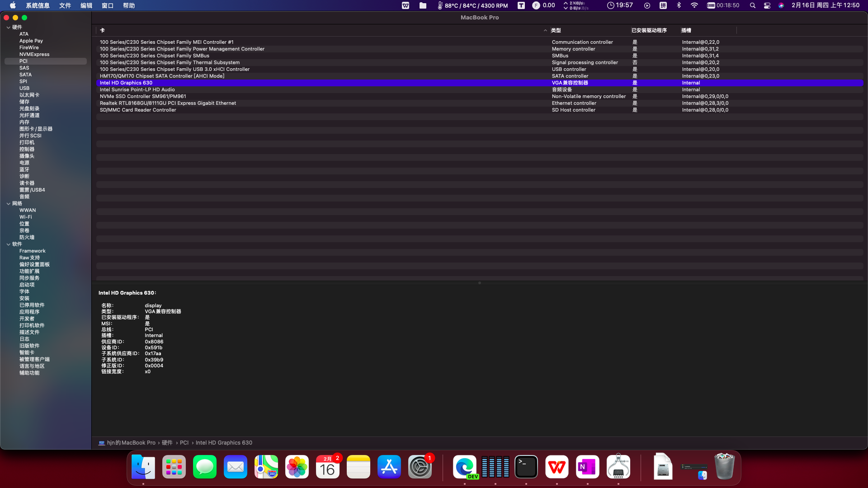Open the 文件 menu
This screenshot has width=868, height=488.
click(65, 5)
